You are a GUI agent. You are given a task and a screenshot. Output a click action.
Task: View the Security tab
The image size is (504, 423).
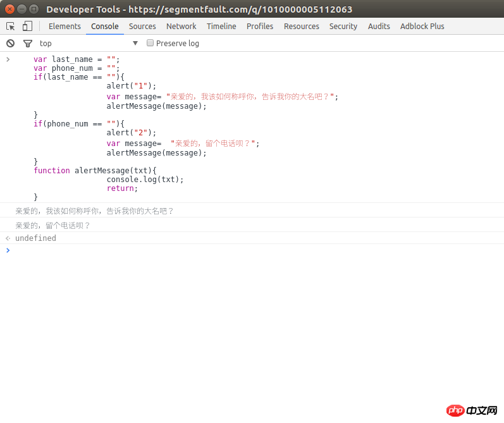click(x=343, y=26)
